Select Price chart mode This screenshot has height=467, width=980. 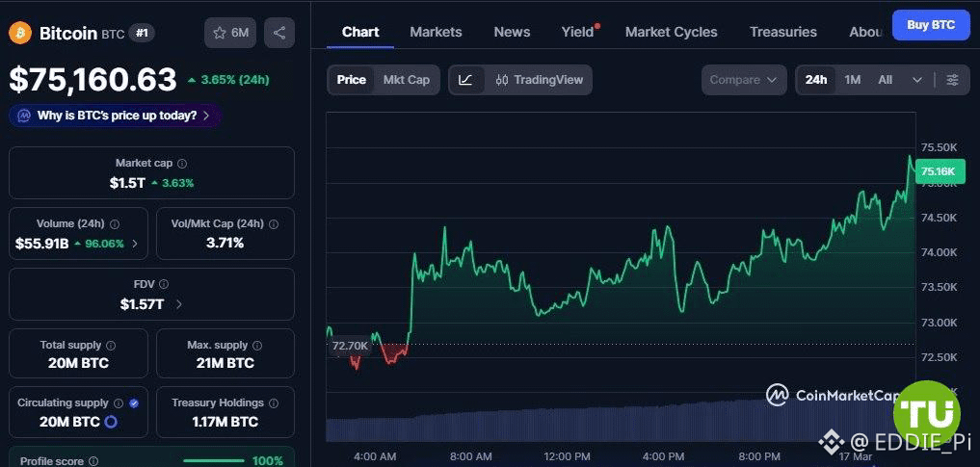click(x=352, y=80)
